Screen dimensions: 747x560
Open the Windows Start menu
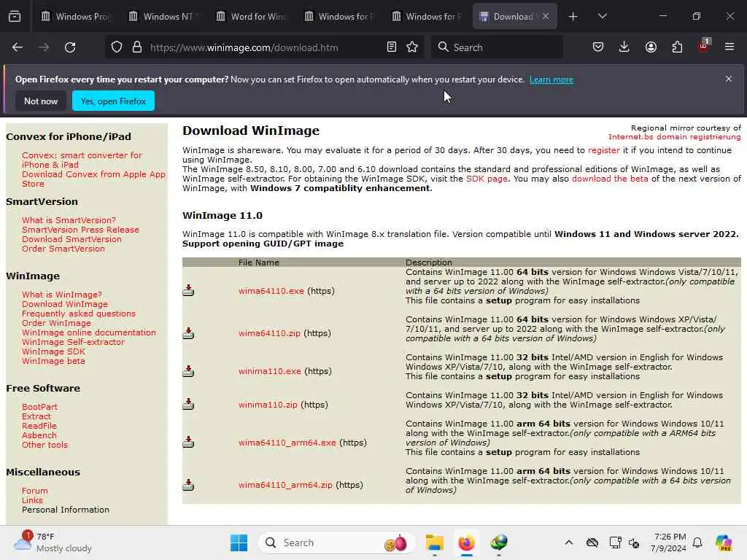click(239, 542)
